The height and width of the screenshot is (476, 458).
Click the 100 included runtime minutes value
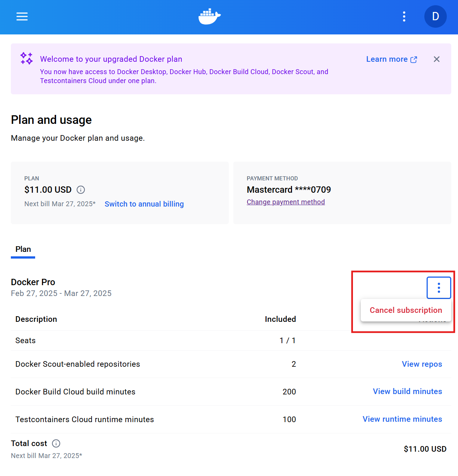(x=289, y=419)
